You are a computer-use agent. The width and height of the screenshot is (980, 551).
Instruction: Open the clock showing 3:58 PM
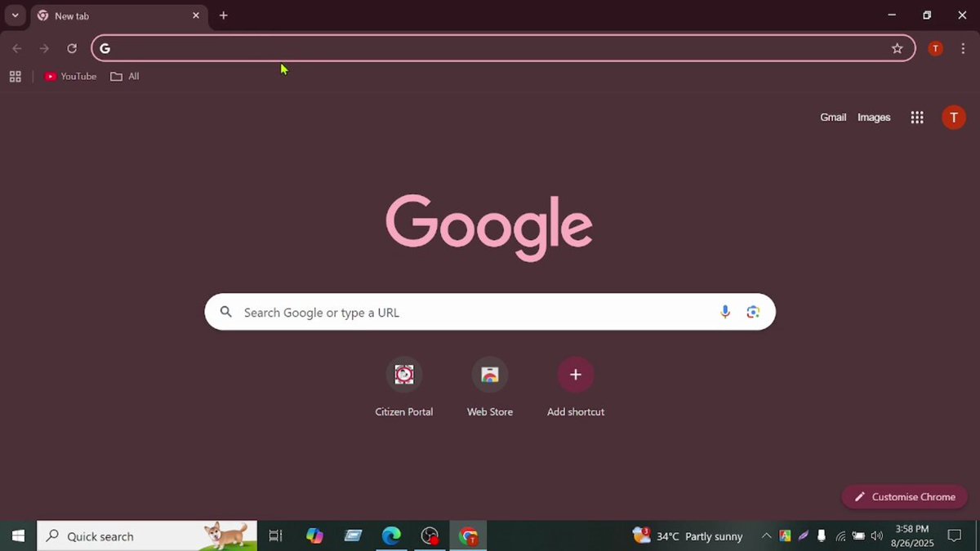click(911, 536)
